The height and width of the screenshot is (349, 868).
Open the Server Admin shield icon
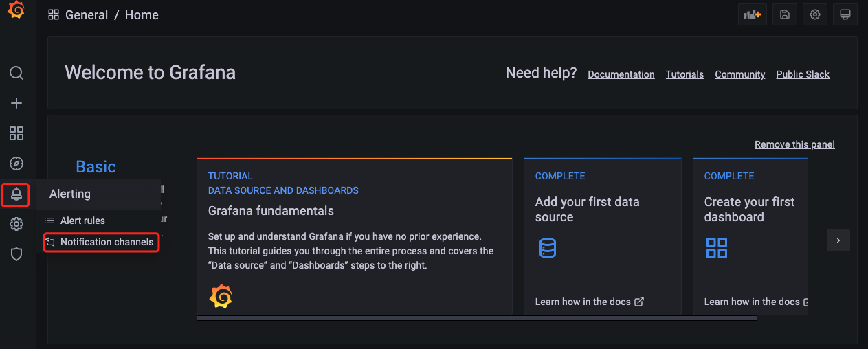pos(16,254)
